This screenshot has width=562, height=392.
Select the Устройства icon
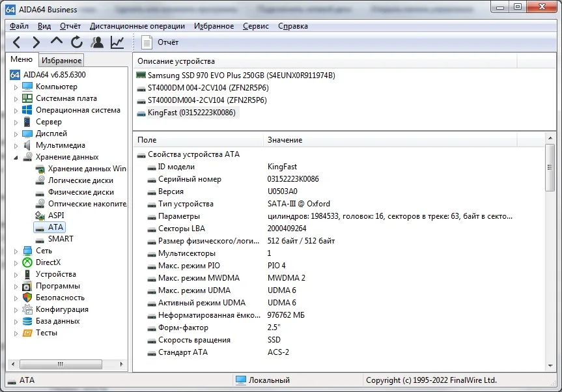[27, 274]
